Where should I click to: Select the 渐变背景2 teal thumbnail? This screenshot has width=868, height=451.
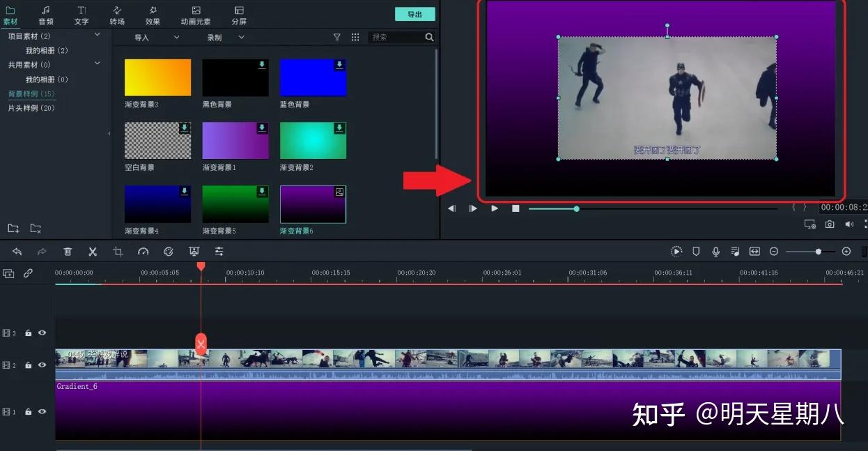(x=313, y=141)
